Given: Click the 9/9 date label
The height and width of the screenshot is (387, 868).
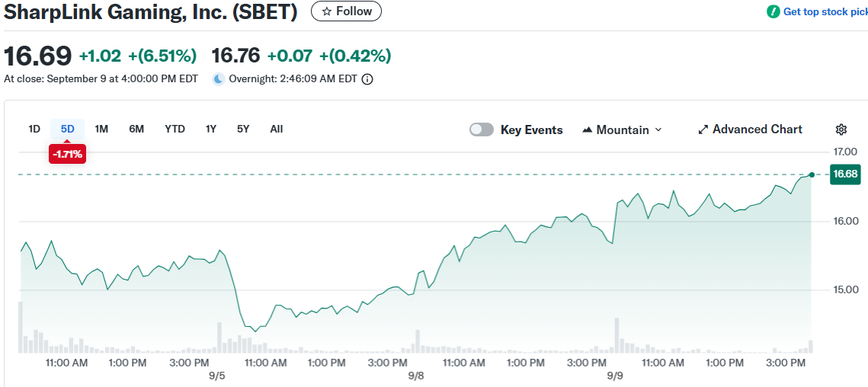Looking at the screenshot, I should click(614, 376).
